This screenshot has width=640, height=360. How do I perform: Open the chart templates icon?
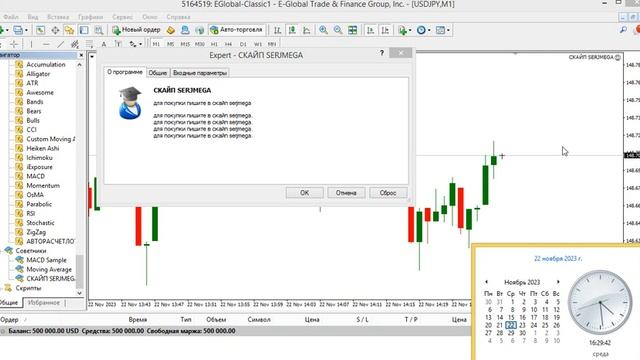pyautogui.click(x=440, y=30)
